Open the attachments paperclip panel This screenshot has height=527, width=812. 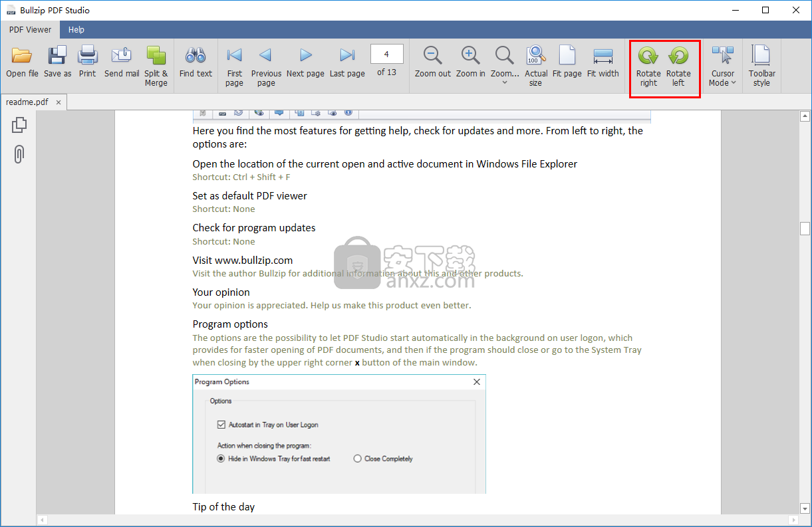19,154
